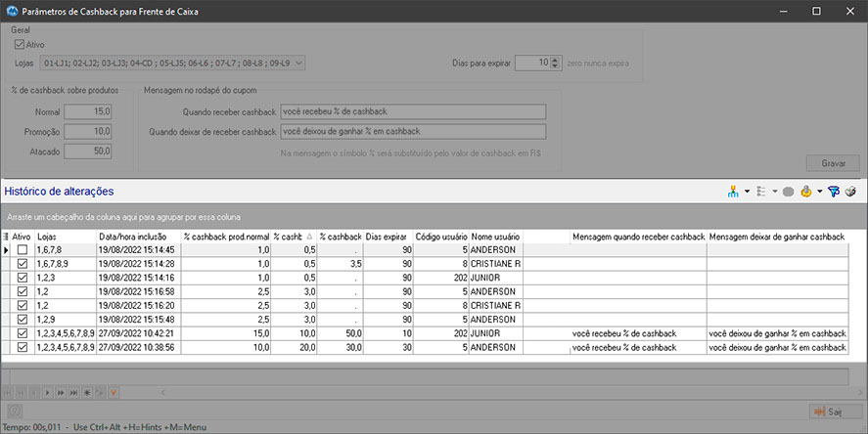Go to next record in grid navigator
Image resolution: width=868 pixels, height=434 pixels.
[x=48, y=393]
